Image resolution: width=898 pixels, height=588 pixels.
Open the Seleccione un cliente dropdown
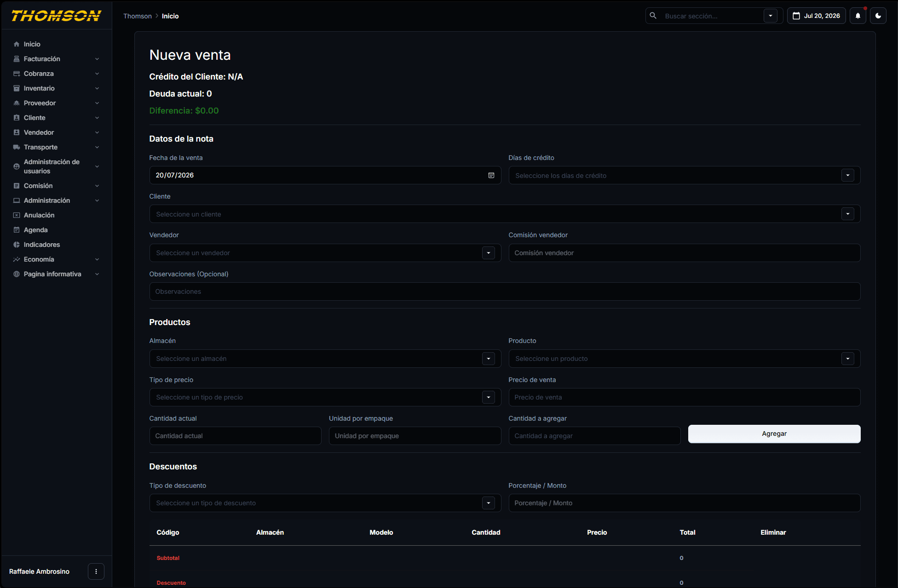tap(848, 214)
